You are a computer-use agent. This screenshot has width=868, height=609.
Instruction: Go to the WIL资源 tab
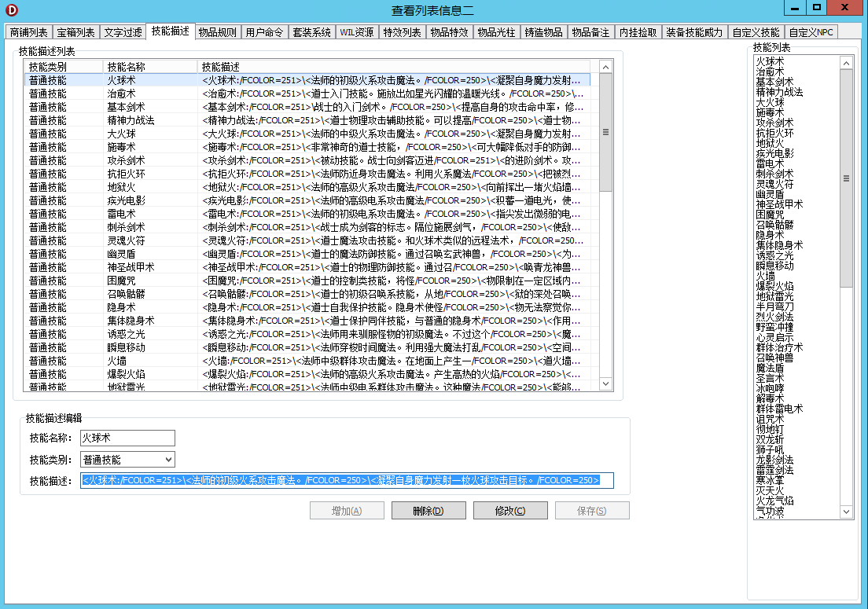[356, 32]
